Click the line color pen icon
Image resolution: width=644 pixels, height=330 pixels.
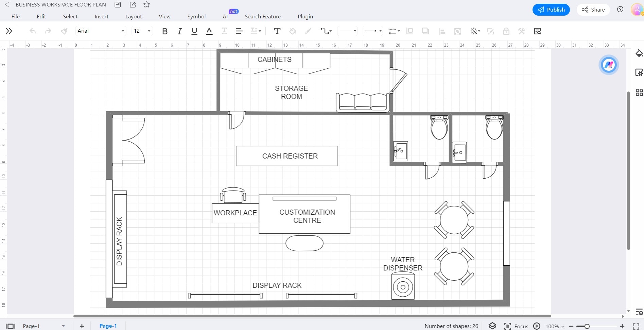coord(308,31)
